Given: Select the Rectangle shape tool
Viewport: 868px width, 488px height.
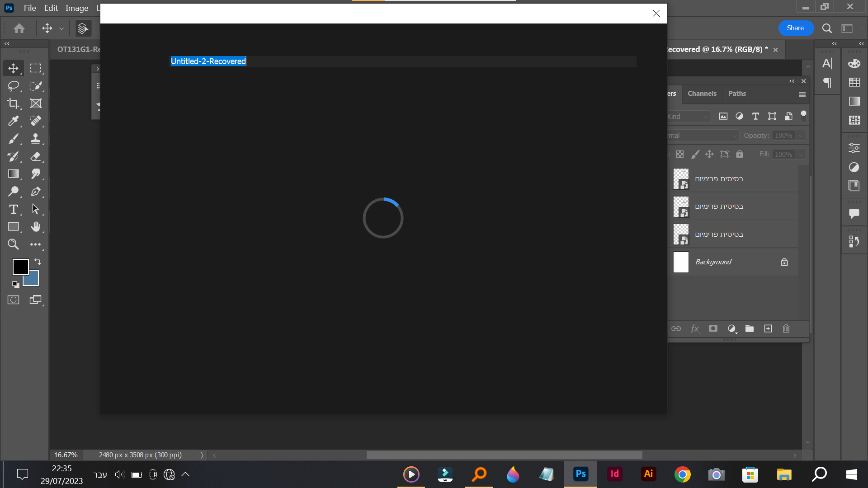Looking at the screenshot, I should (x=14, y=227).
